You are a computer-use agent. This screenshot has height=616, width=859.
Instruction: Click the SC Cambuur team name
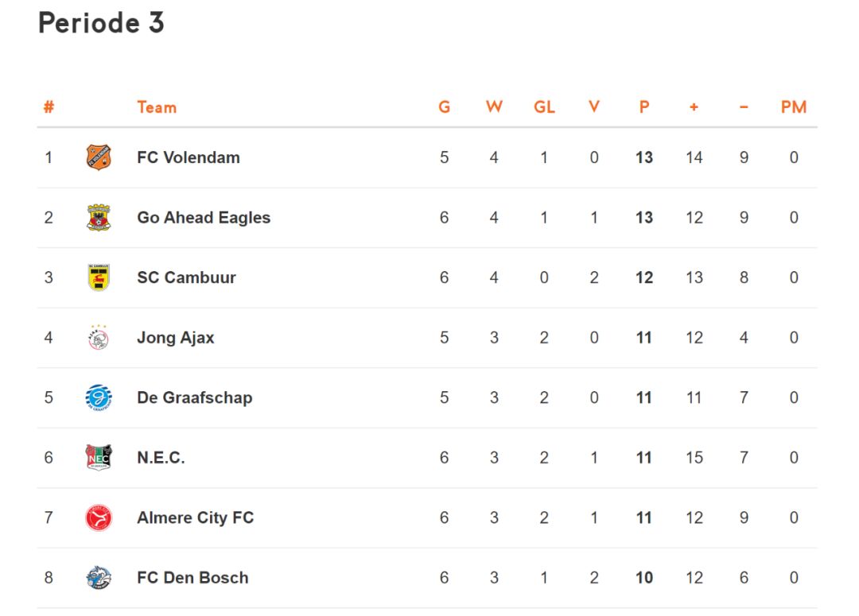click(186, 277)
